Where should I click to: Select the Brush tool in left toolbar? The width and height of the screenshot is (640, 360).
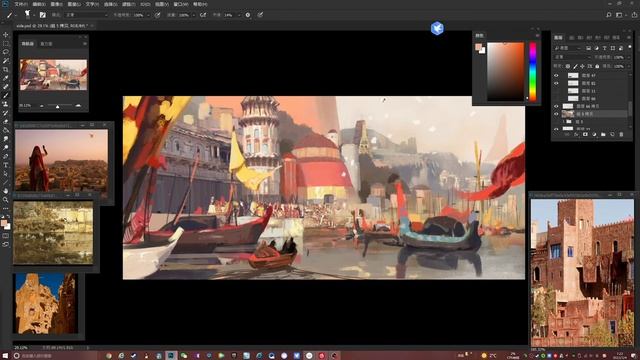6,96
